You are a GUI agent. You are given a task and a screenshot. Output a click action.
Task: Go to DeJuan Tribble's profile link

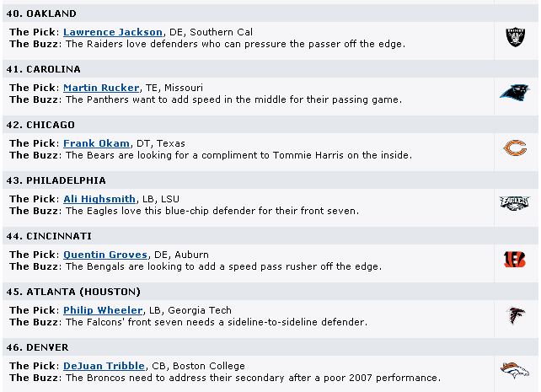coord(105,366)
